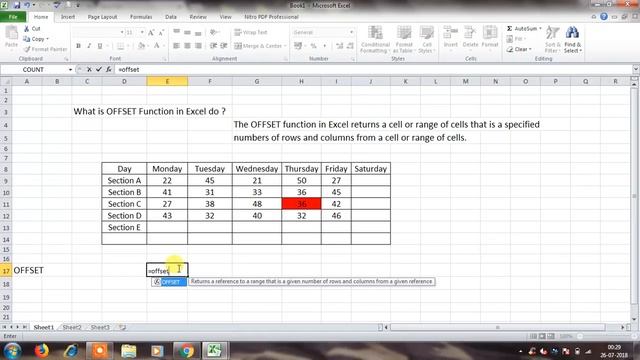
Task: Apply Percent Style format
Action: pos(313,46)
